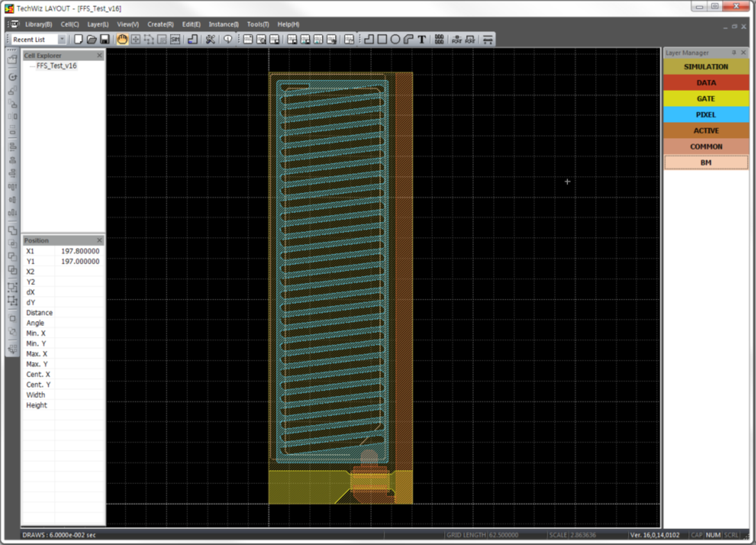
Task: Toggle the GATE layer
Action: point(706,98)
